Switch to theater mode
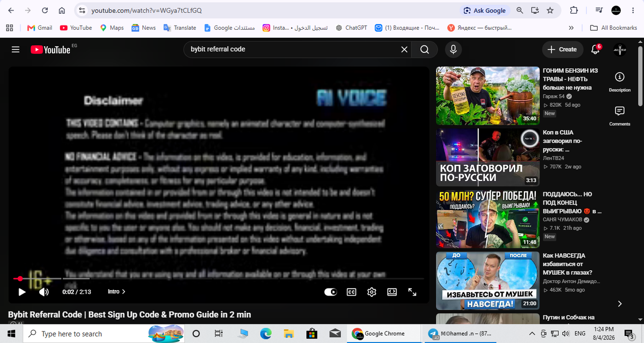 click(x=392, y=292)
